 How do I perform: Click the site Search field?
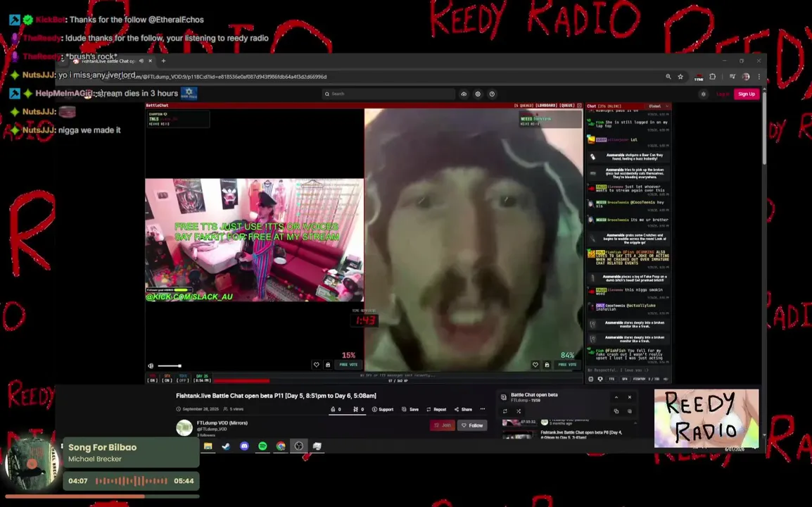pos(388,94)
